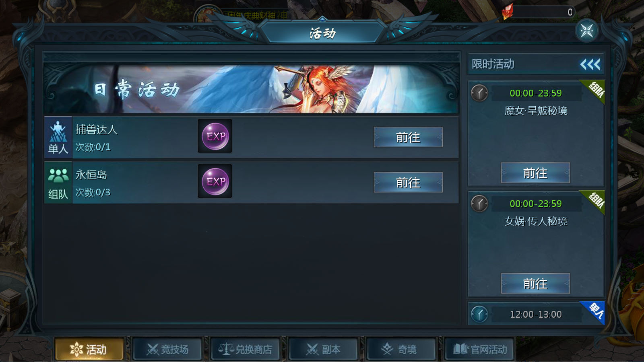This screenshot has width=644, height=362.
Task: Close the 活动 panel with crossed-swords button
Action: click(x=587, y=31)
